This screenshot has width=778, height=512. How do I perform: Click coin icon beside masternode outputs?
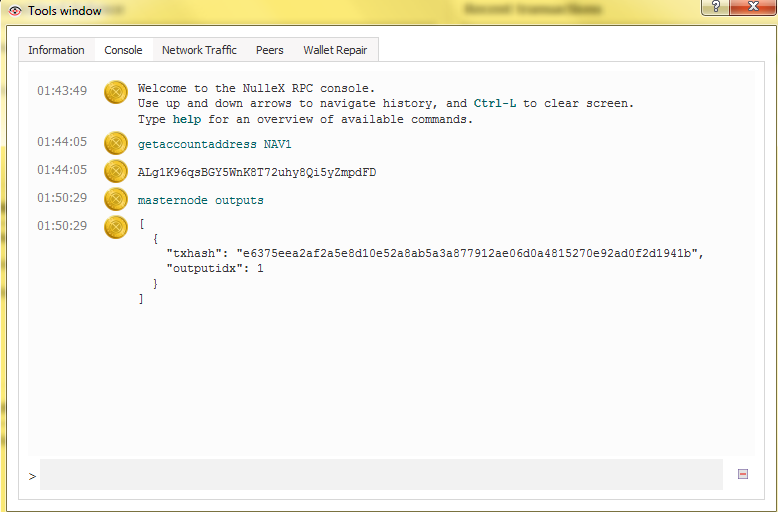(116, 199)
